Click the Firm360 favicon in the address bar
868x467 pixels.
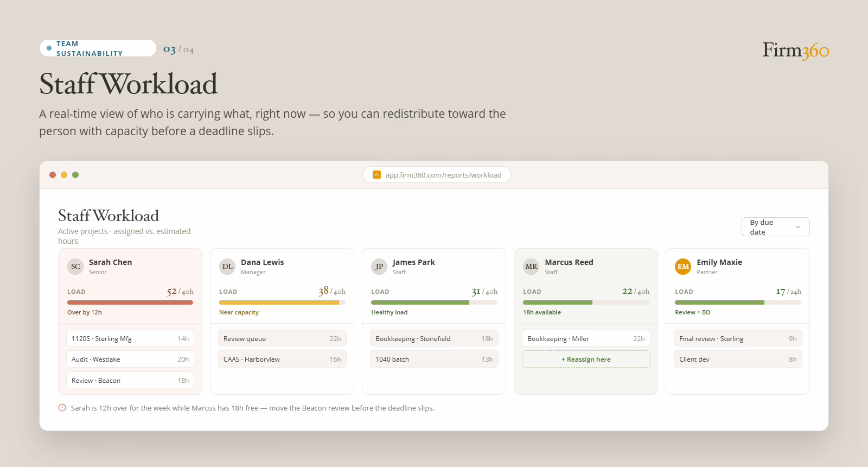pos(376,175)
